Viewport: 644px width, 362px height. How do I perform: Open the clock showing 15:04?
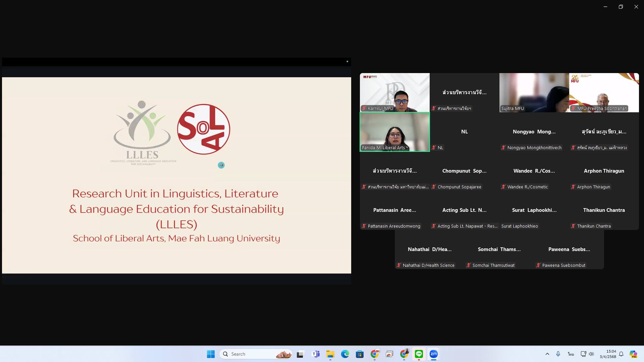coord(608,354)
